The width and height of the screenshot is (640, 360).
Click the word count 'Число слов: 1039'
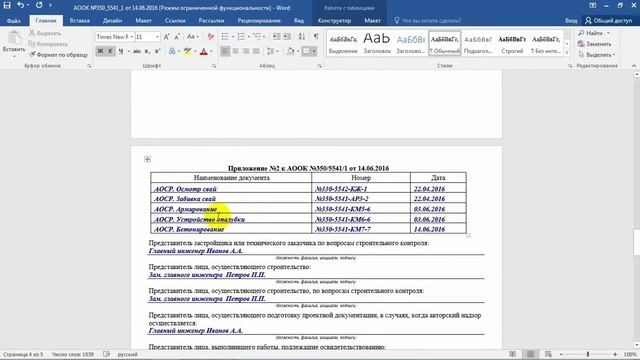click(73, 354)
